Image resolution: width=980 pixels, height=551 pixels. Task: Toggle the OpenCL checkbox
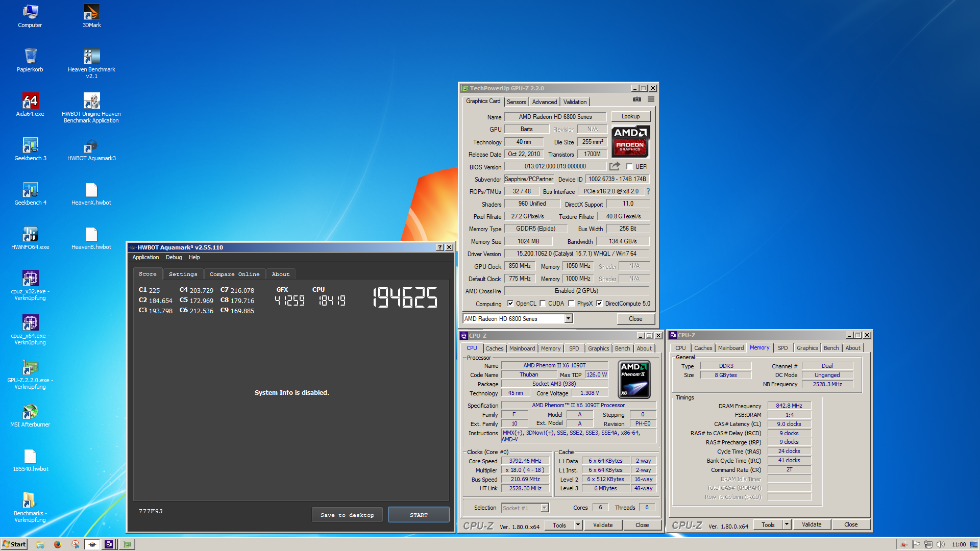point(510,304)
